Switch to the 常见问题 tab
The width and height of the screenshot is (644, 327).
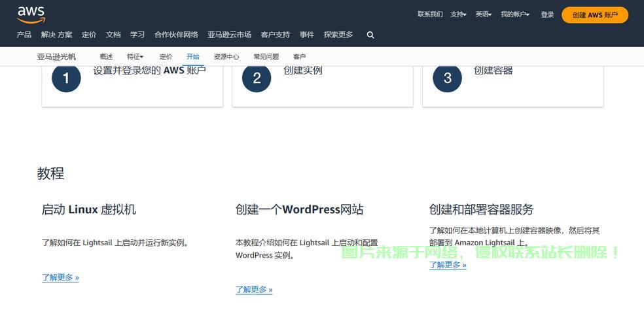pyautogui.click(x=266, y=57)
